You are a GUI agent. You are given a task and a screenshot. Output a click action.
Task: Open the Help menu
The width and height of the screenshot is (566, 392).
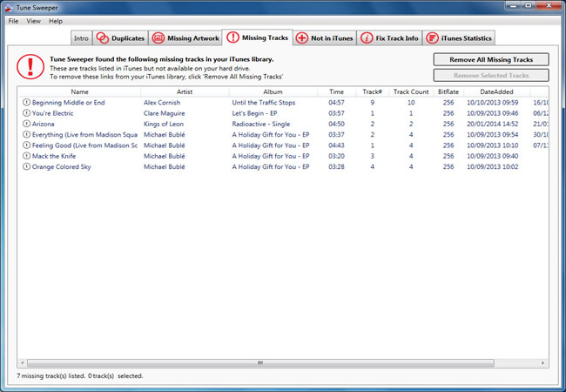point(56,21)
